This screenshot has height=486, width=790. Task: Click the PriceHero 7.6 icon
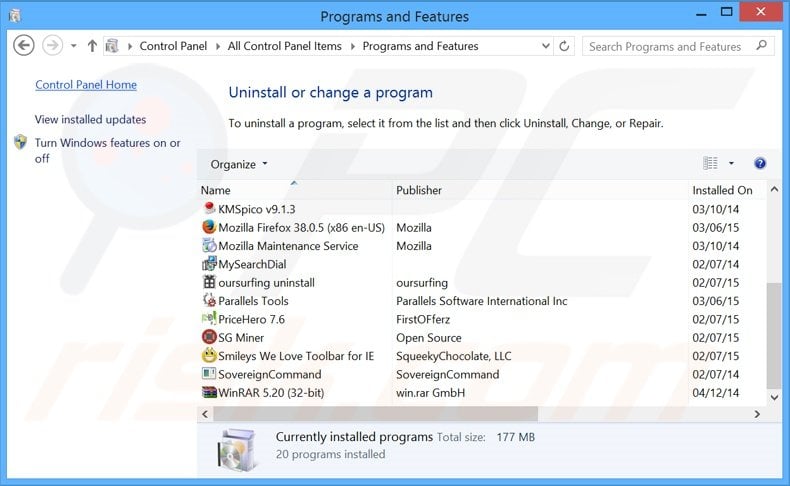209,319
